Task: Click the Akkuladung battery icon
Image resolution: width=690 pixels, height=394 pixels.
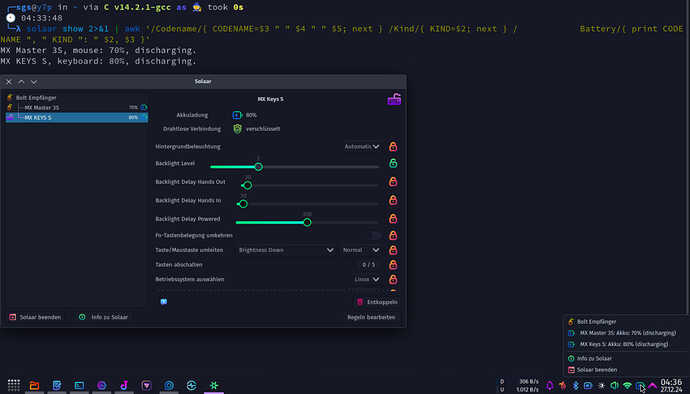Action: click(237, 115)
